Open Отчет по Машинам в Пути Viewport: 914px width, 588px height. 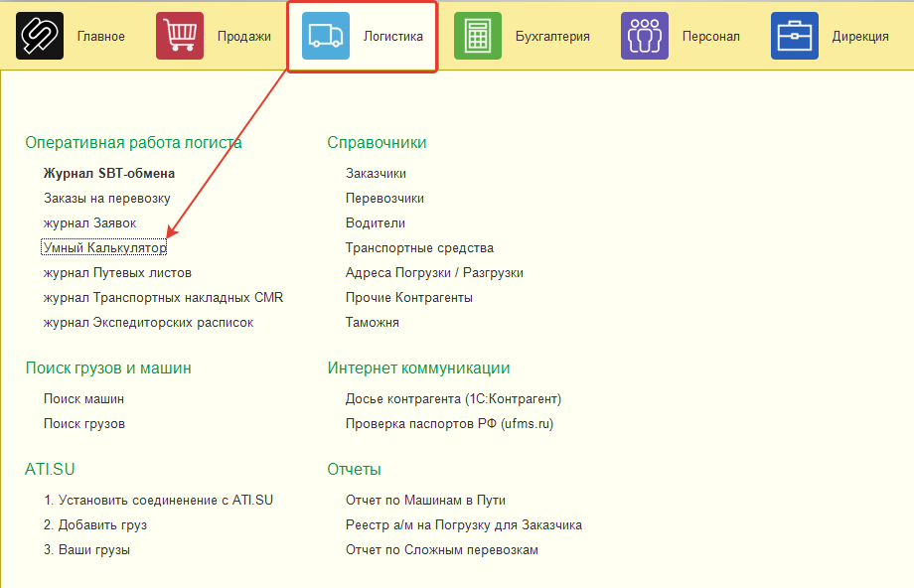425,500
